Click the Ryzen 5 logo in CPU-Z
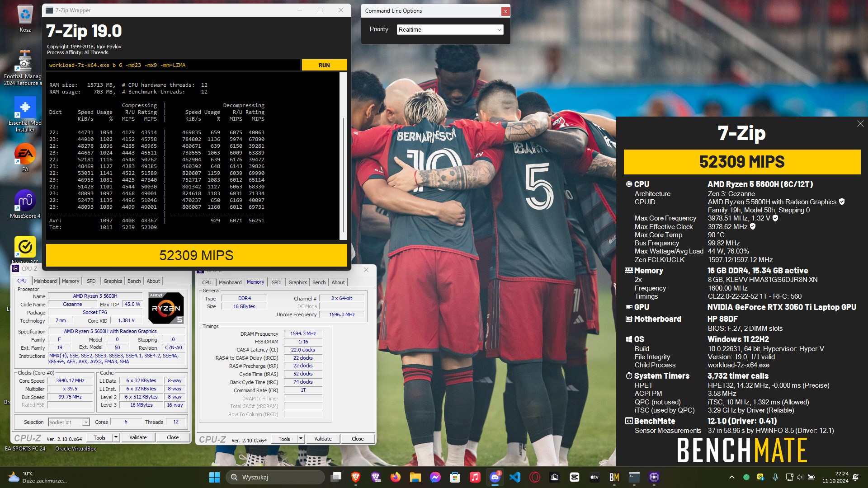Screen dimensions: 868x488 pos(166,308)
